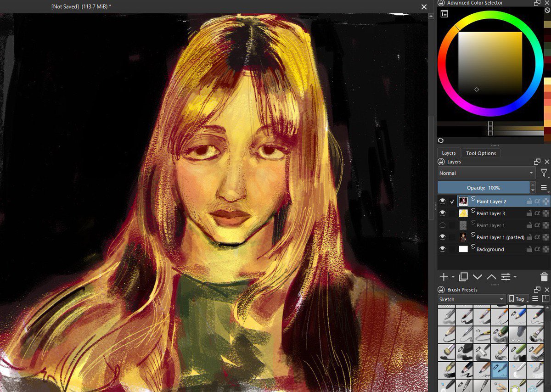
Task: Click the Brush Presets storage resources icon
Action: (545, 299)
